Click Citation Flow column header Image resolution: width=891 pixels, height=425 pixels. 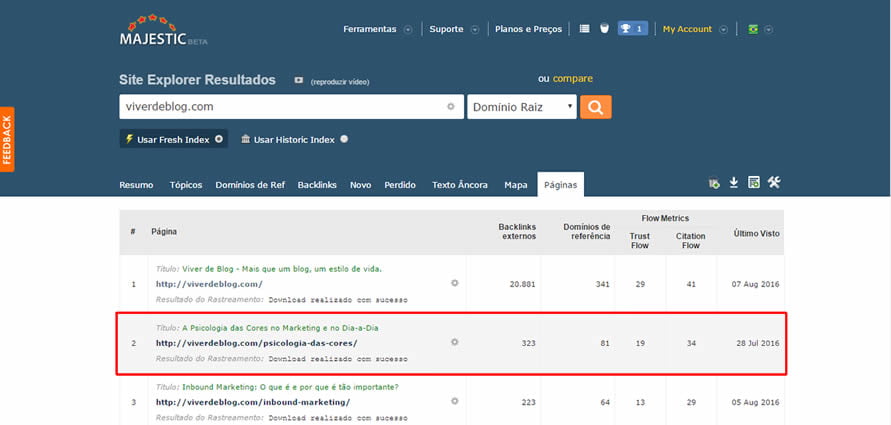[x=690, y=240]
